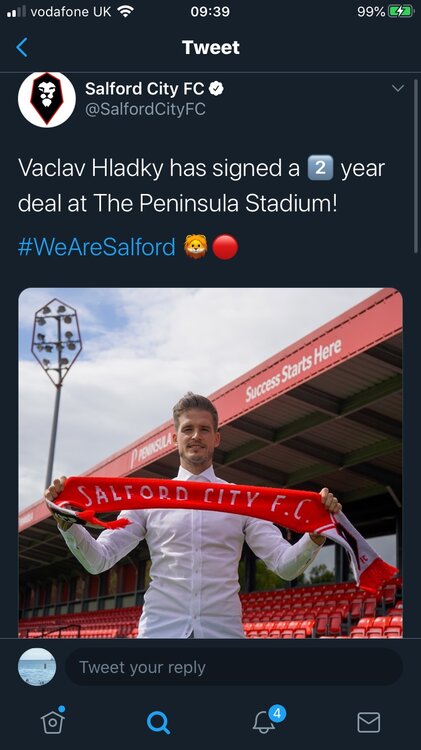Click the lion emoji in the tweet
The width and height of the screenshot is (421, 750).
click(196, 247)
